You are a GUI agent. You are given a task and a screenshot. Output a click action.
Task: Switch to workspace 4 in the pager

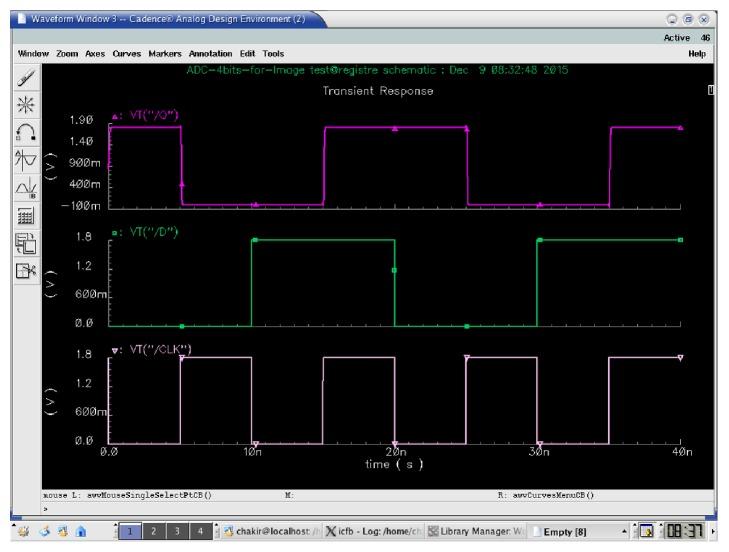pyautogui.click(x=201, y=531)
